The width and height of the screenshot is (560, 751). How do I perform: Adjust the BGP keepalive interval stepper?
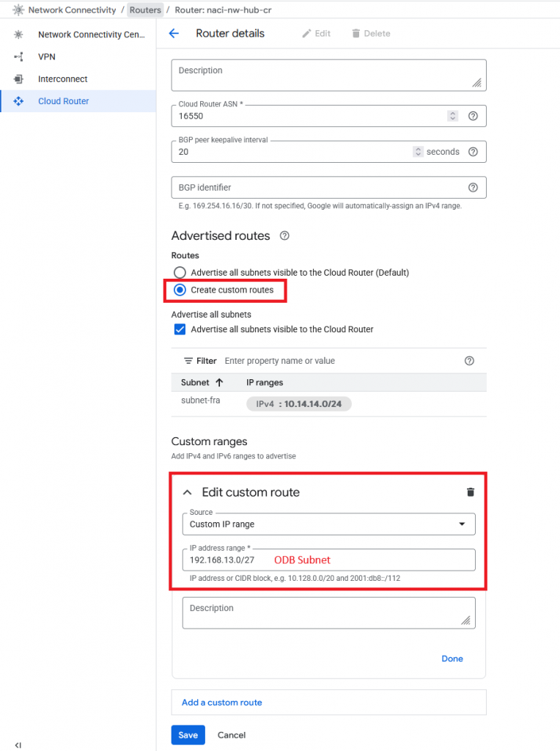418,152
